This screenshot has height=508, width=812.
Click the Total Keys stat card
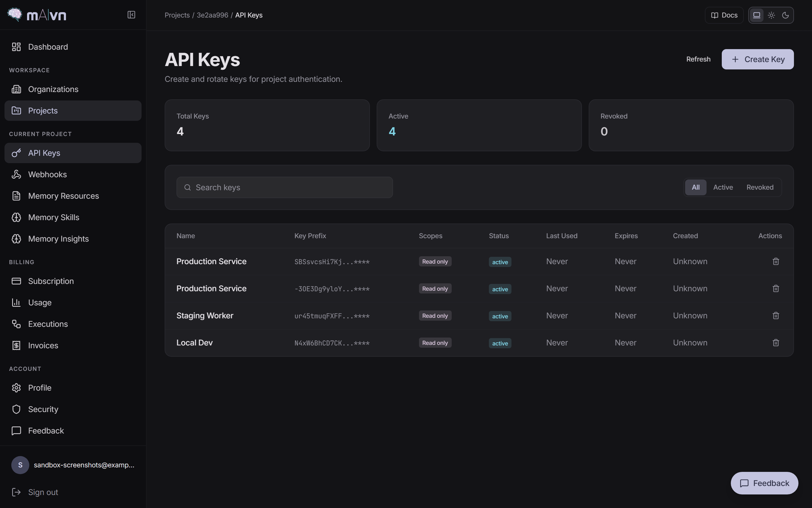pyautogui.click(x=267, y=125)
